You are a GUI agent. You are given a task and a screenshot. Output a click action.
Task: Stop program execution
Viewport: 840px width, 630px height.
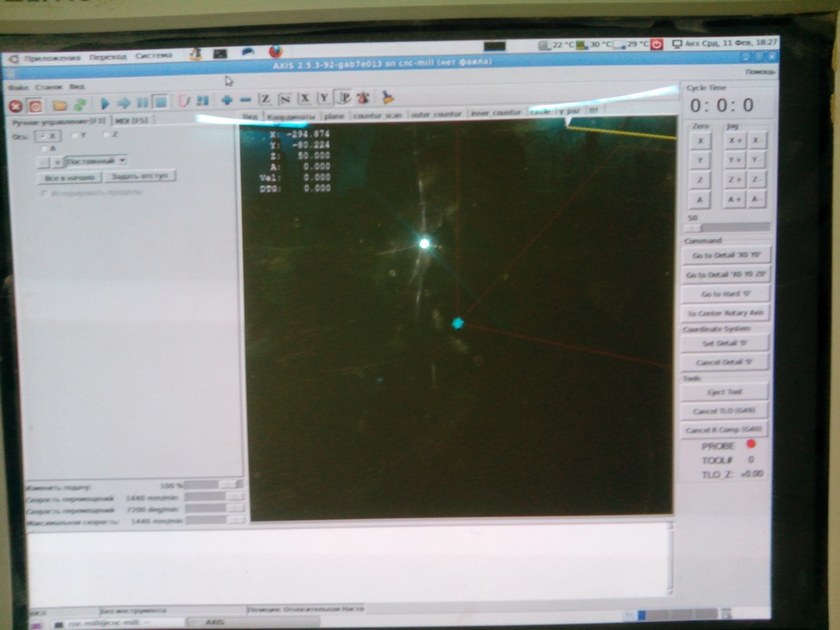click(161, 101)
